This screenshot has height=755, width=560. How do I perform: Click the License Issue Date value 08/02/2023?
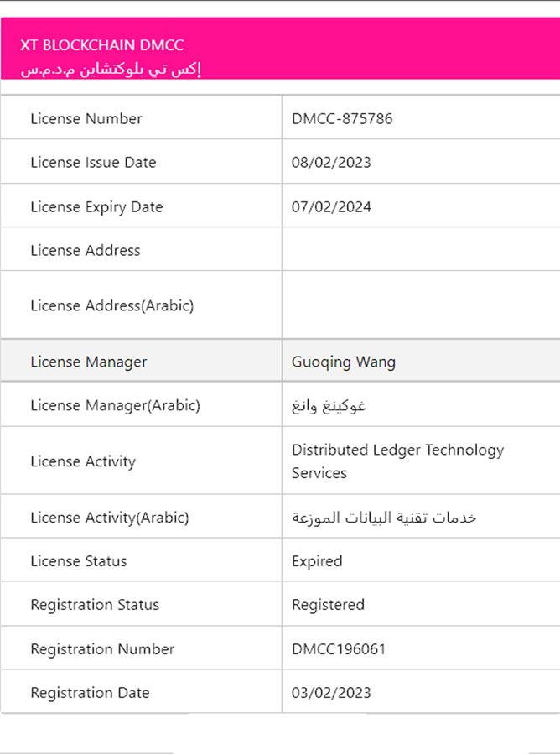(x=331, y=163)
